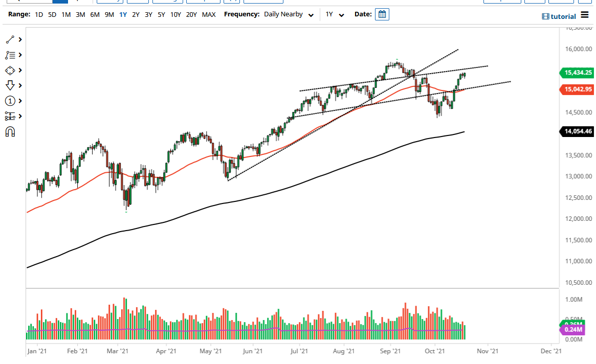The height and width of the screenshot is (364, 596).
Task: Open the annotation notes tool
Action: coord(10,55)
